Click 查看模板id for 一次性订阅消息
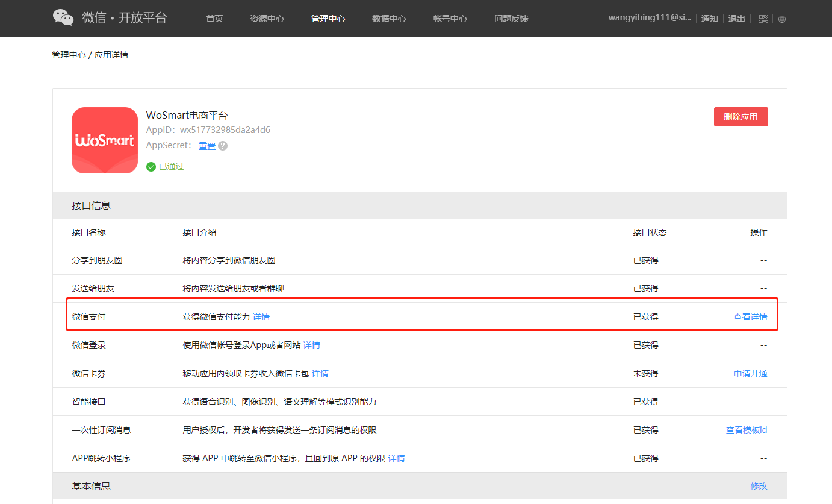Image resolution: width=832 pixels, height=504 pixels. pyautogui.click(x=747, y=430)
